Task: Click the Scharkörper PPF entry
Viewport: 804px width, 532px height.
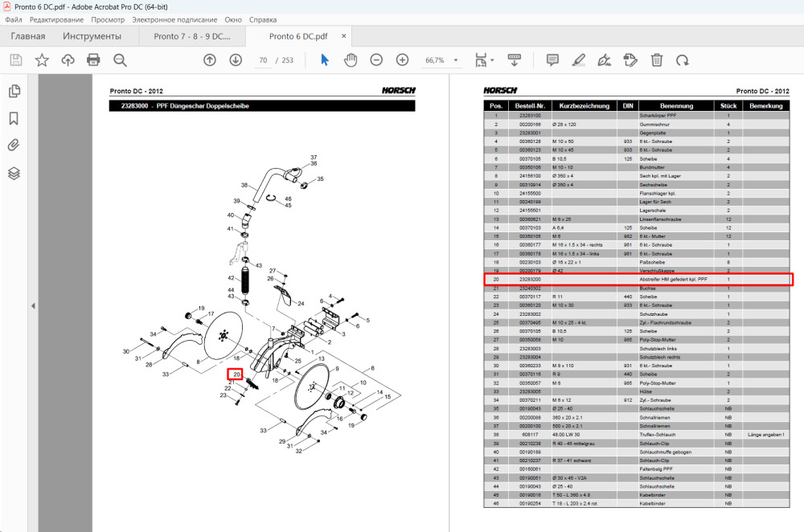Action: pos(658,115)
